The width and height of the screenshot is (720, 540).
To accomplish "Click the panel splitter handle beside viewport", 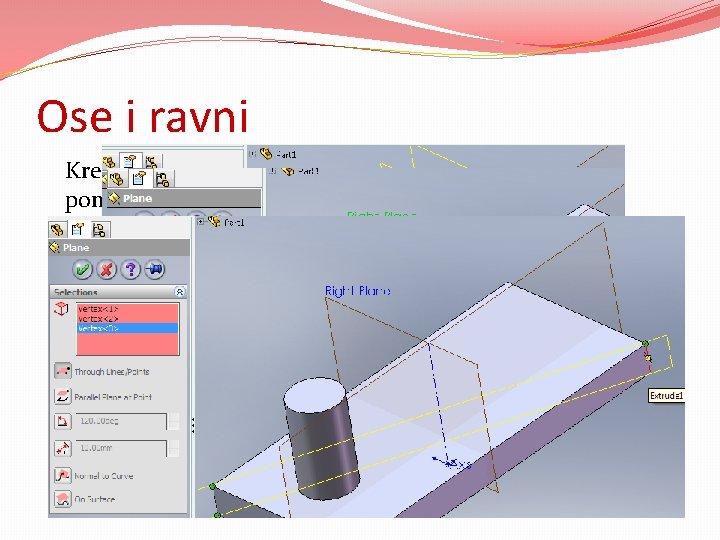I will (193, 425).
